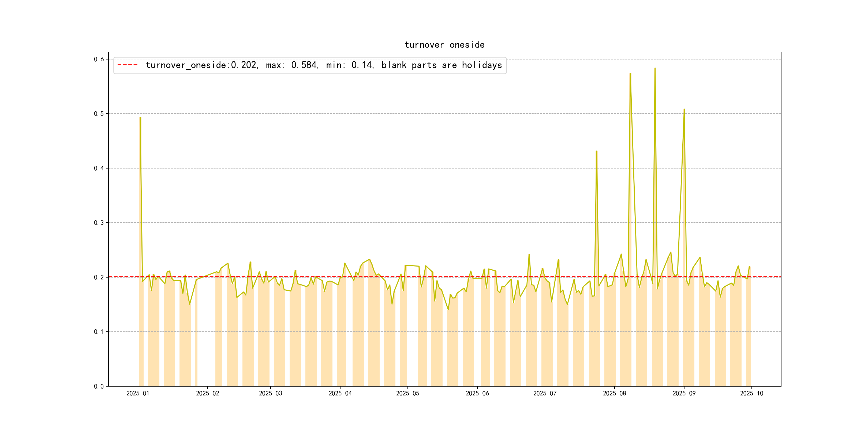Click the peak of the highest August spike

655,68
